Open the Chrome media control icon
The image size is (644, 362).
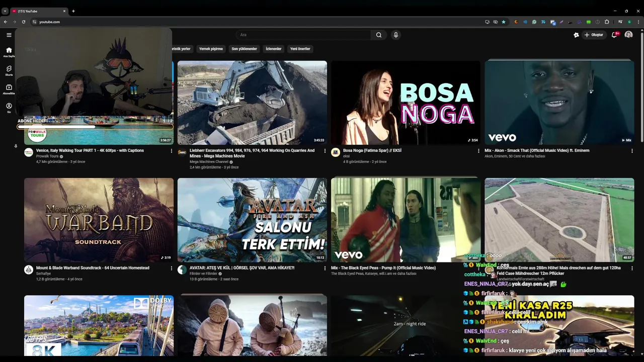(620, 22)
